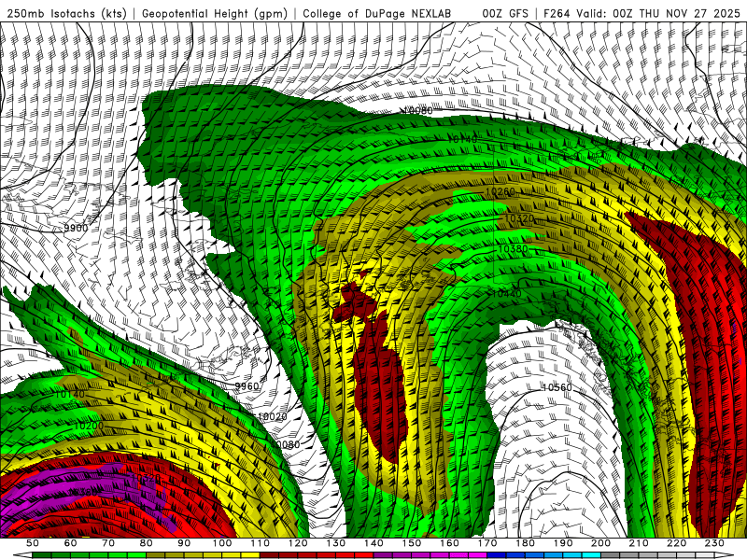
Task: Click the 170 value on the color scale
Action: [x=487, y=543]
